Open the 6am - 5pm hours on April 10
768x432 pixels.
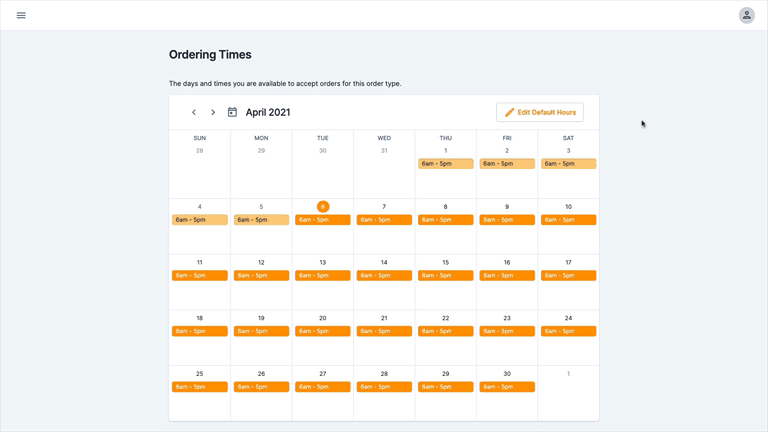568,220
